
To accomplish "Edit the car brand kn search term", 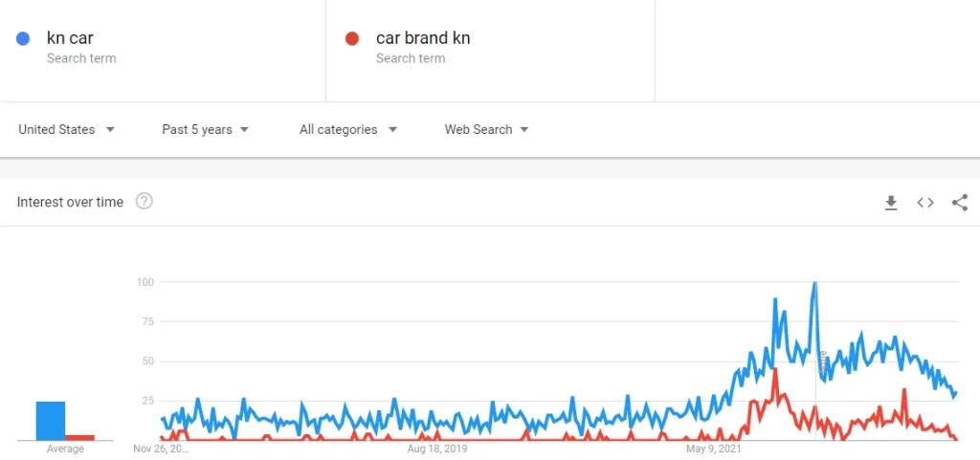I will (x=423, y=39).
